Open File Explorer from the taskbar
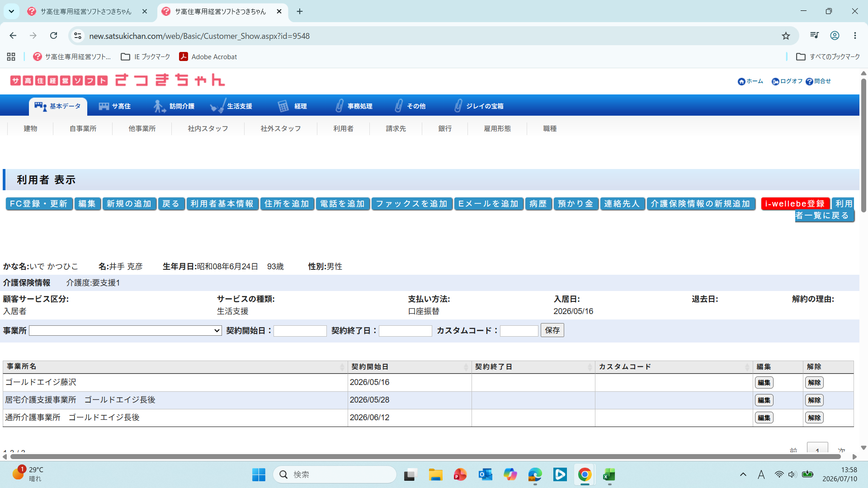 tap(435, 474)
